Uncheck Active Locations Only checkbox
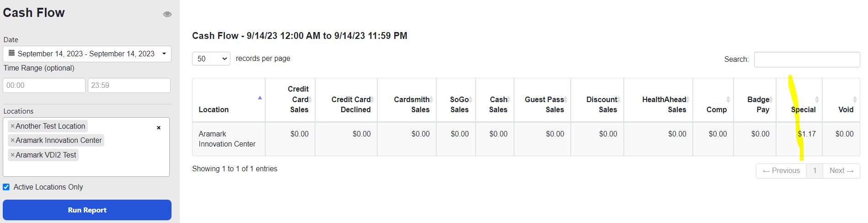 pos(6,187)
